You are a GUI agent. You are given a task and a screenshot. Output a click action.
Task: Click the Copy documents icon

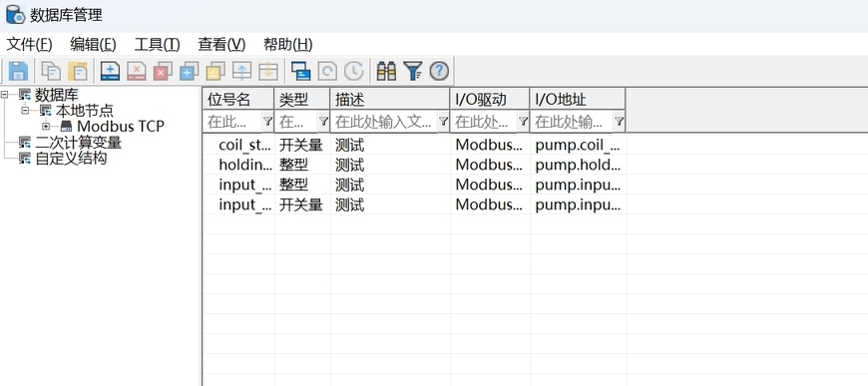tap(51, 71)
